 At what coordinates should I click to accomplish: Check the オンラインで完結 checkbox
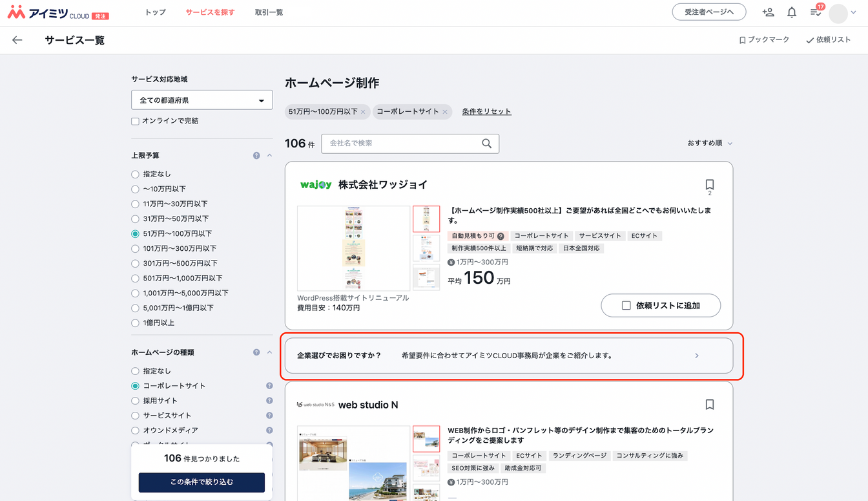(136, 122)
